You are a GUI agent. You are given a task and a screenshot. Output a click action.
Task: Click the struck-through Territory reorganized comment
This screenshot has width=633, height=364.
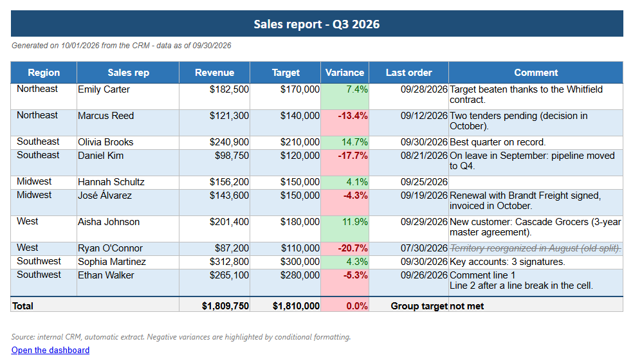click(x=536, y=249)
